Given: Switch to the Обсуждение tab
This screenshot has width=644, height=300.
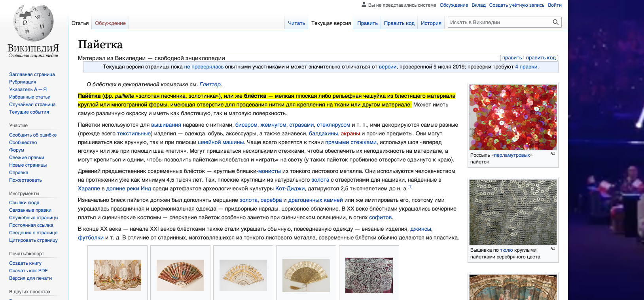Looking at the screenshot, I should (110, 23).
